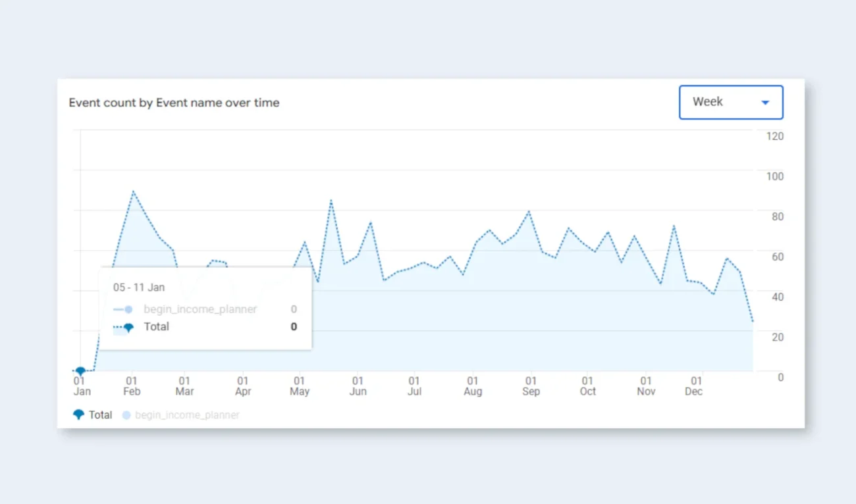This screenshot has height=504, width=856.
Task: Click the '01 Nov' x-axis label
Action: click(646, 386)
